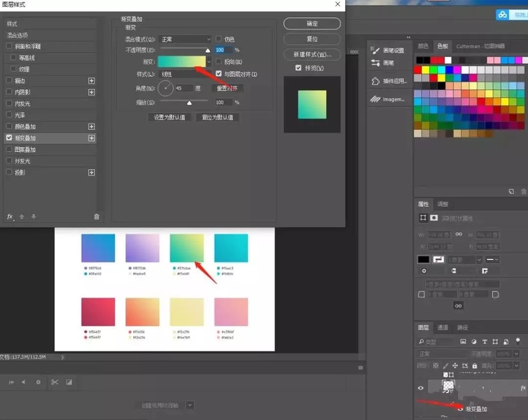Click the 重置对齐 button
The height and width of the screenshot is (420, 528).
[x=227, y=88]
